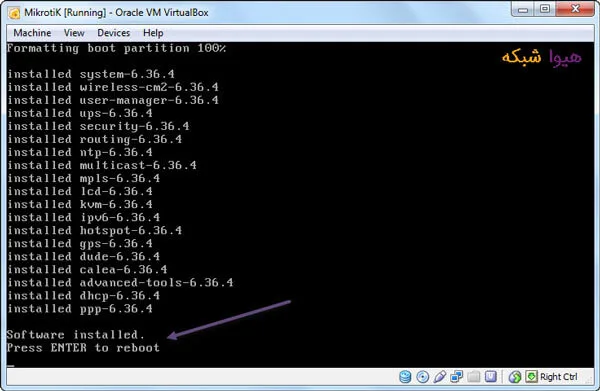600x391 pixels.
Task: Click the VirtualBox title bar app icon
Action: click(x=14, y=13)
